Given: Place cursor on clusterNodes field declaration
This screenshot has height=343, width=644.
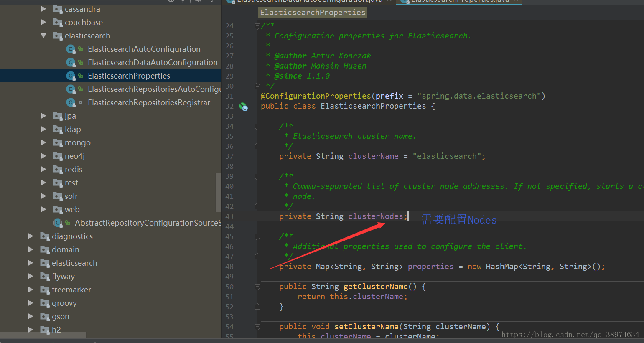Looking at the screenshot, I should [x=375, y=216].
